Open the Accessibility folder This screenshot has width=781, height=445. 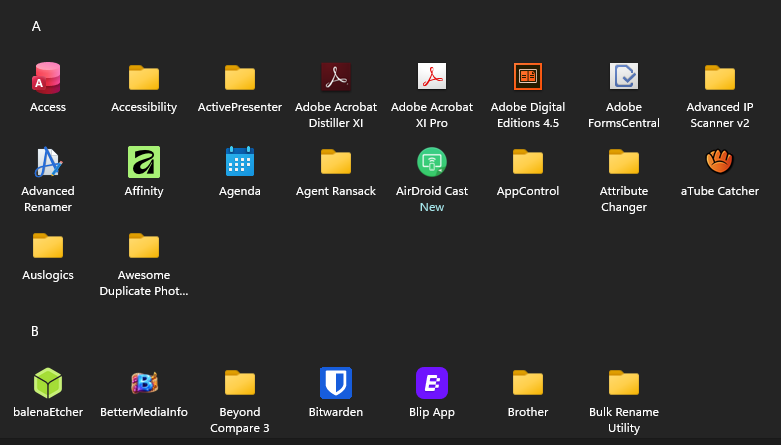pos(144,78)
